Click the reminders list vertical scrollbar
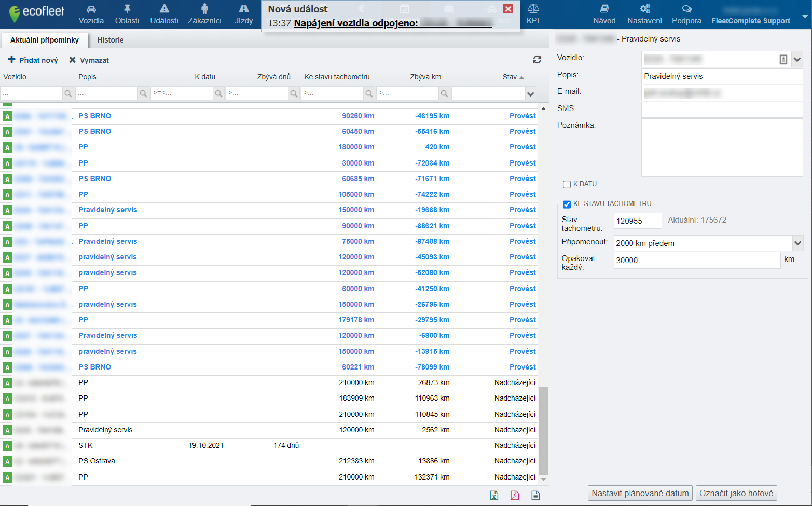This screenshot has height=506, width=812. 543,430
